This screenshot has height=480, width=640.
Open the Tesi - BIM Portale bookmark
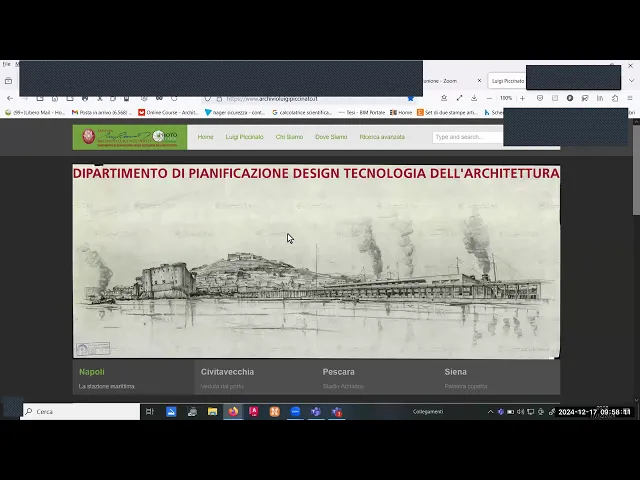pos(362,112)
